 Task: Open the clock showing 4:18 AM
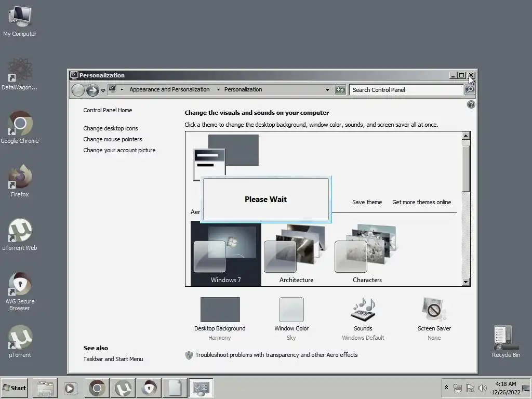coord(506,388)
